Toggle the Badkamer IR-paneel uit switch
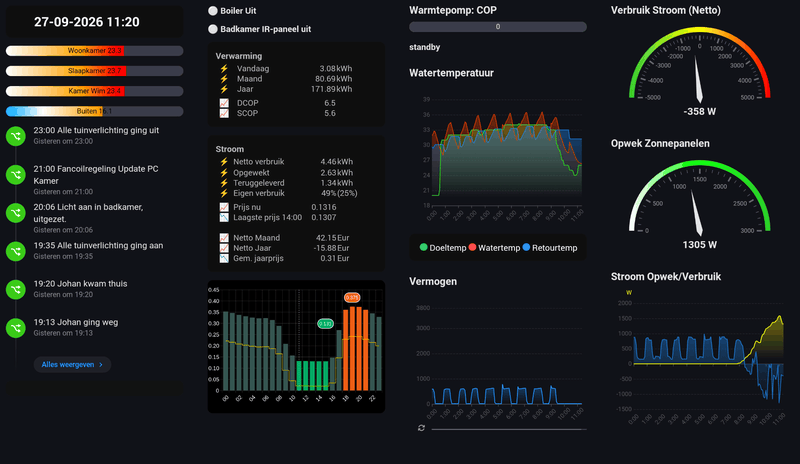Screen dimensions: 800x464 click(x=213, y=29)
